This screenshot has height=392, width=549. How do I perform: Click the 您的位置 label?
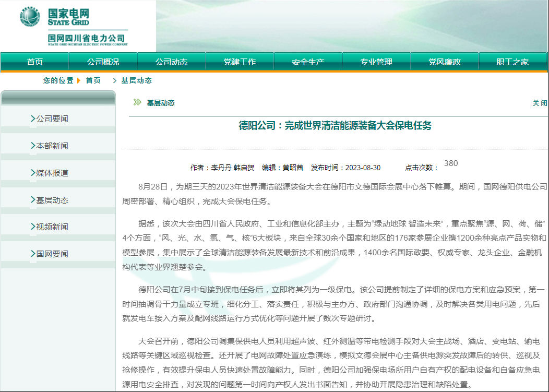click(x=58, y=80)
